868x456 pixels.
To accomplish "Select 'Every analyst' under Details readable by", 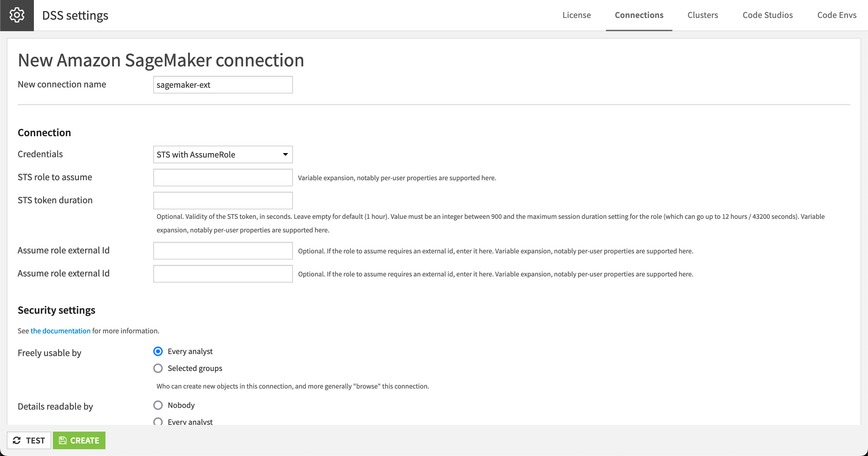I will [x=158, y=422].
